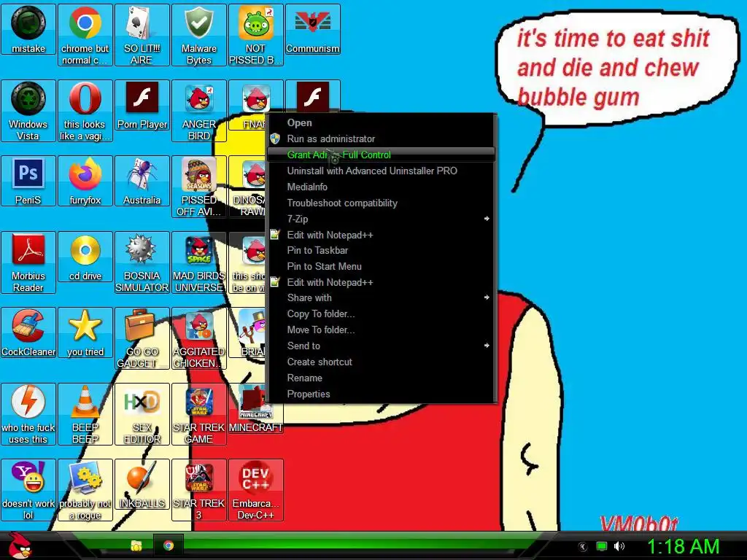The height and width of the screenshot is (560, 747).
Task: Expand the 7-Zip submenu
Action: pos(381,219)
